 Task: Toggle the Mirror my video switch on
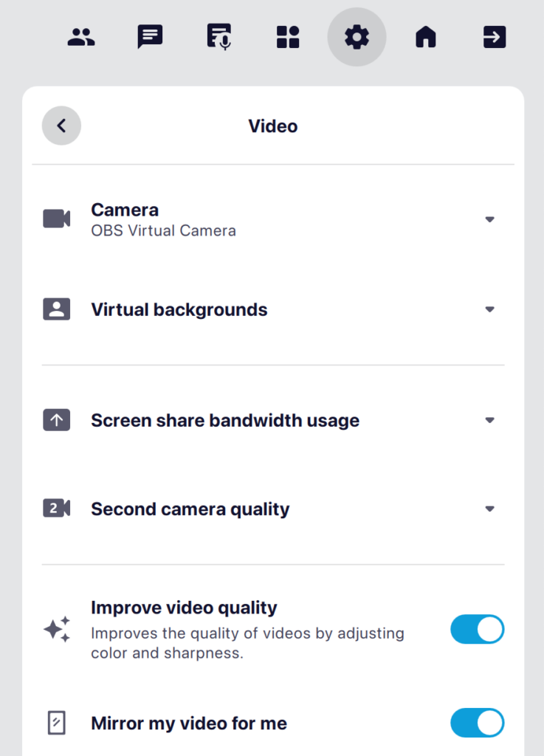click(x=477, y=724)
